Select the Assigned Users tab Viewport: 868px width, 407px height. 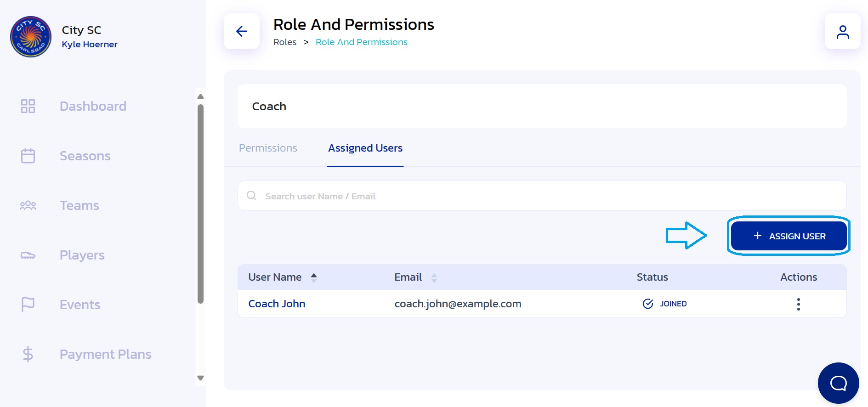tap(365, 148)
